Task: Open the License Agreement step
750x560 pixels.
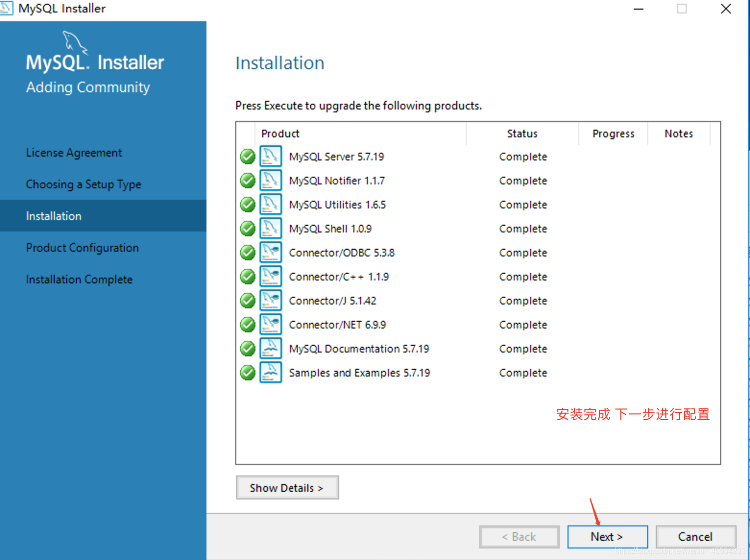Action: pyautogui.click(x=74, y=153)
